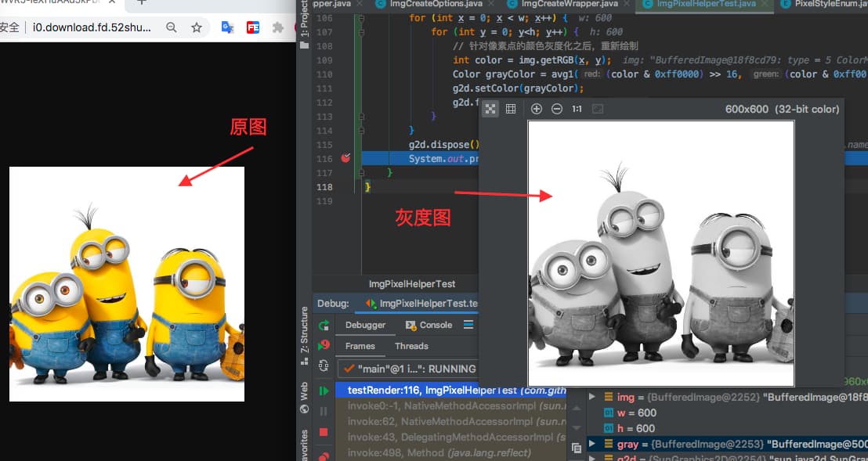Expand the gray BufferedImage variable
This screenshot has height=461, width=868.
click(592, 445)
